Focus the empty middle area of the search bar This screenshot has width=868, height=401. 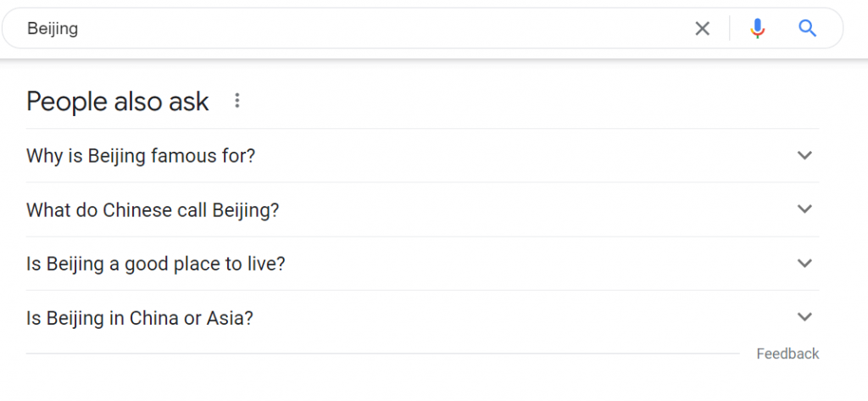point(387,28)
